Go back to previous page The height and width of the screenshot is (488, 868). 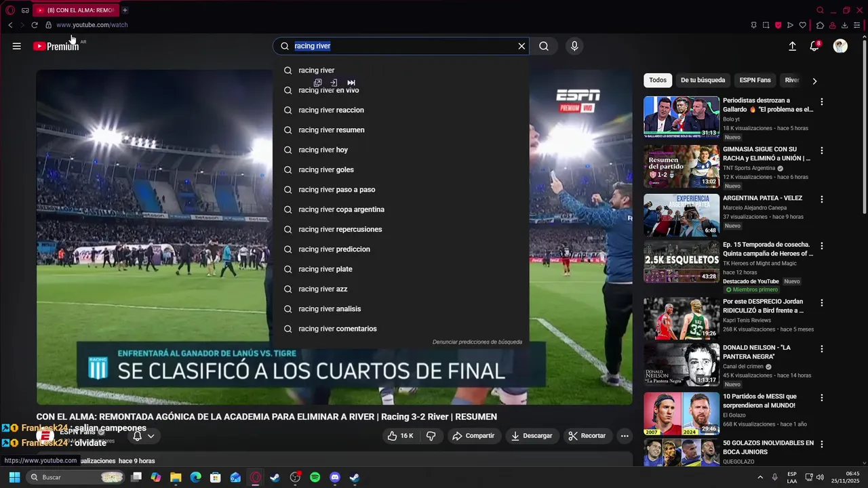(x=10, y=25)
